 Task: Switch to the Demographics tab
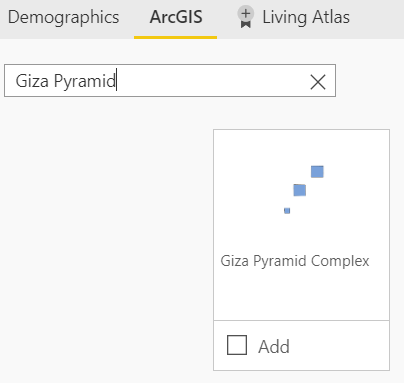point(63,17)
